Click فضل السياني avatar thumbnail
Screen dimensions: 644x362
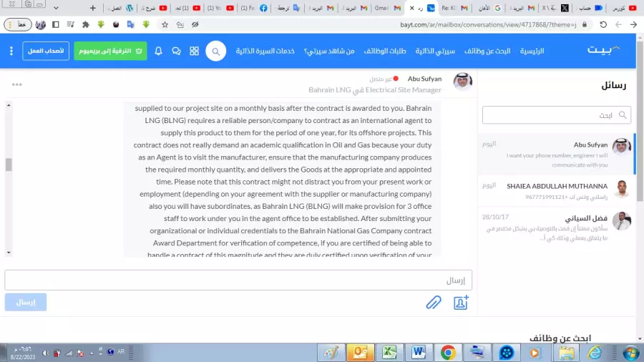[621, 221]
